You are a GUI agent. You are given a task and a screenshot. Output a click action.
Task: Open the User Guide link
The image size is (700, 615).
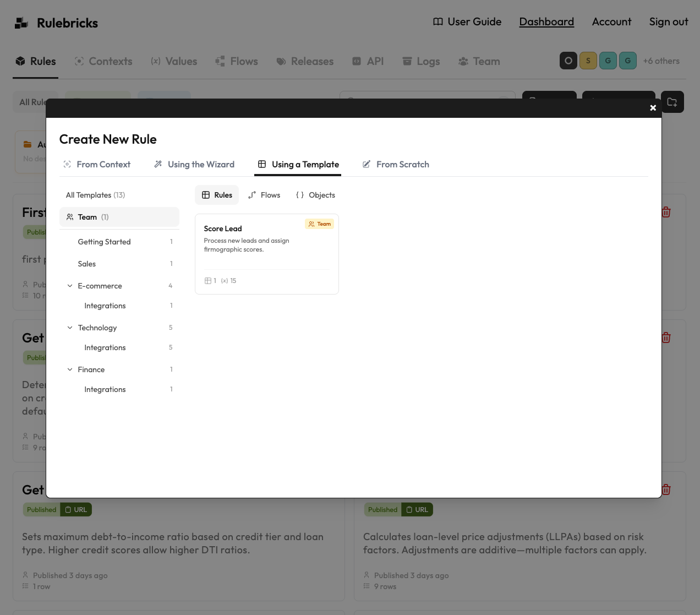click(467, 21)
